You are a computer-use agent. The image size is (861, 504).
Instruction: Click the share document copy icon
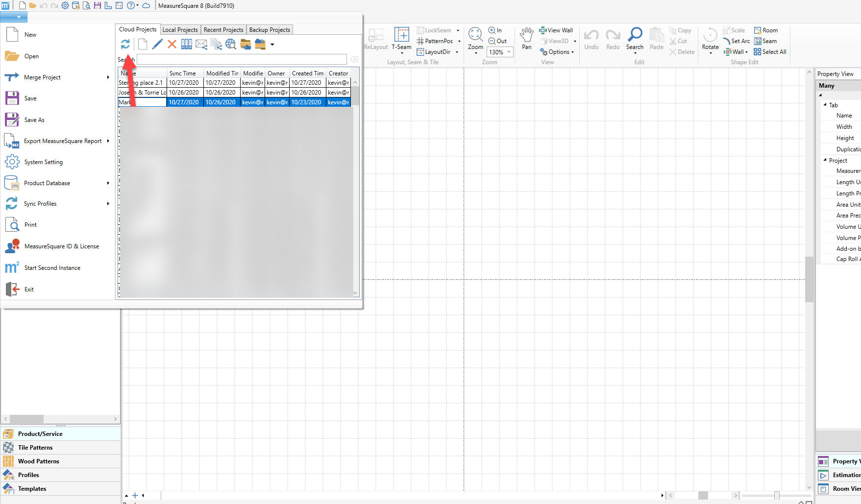[216, 45]
